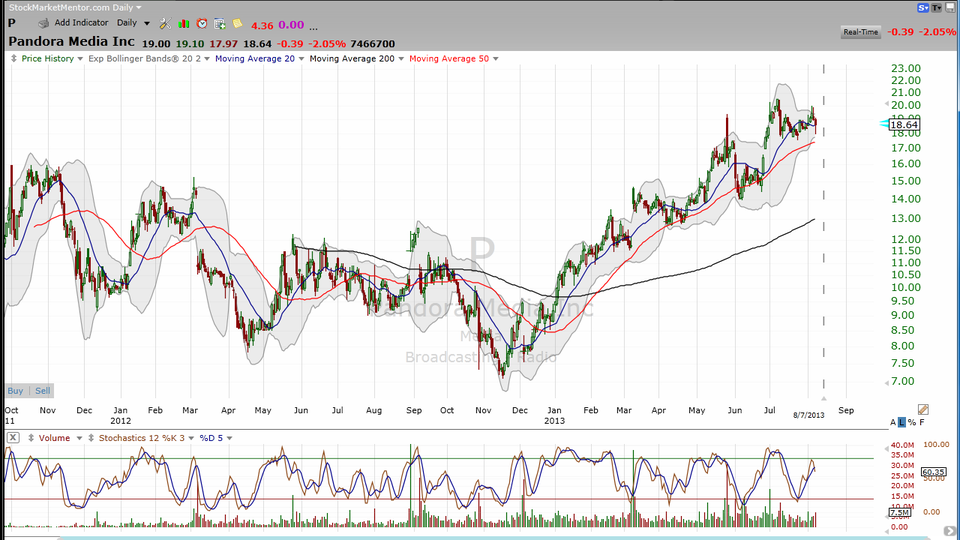This screenshot has width=960, height=540.
Task: Click the add-to-watchlist calendar icon
Action: coord(219,24)
